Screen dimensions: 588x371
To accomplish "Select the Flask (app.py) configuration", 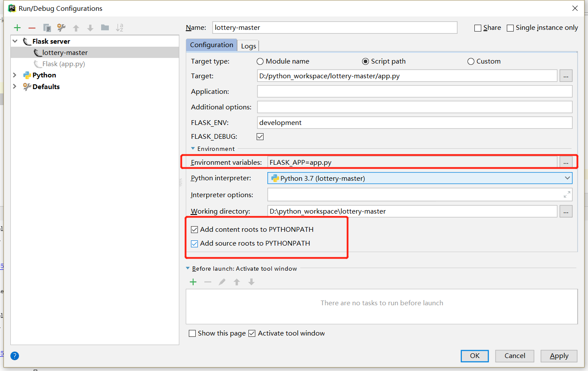I will click(x=95, y=64).
